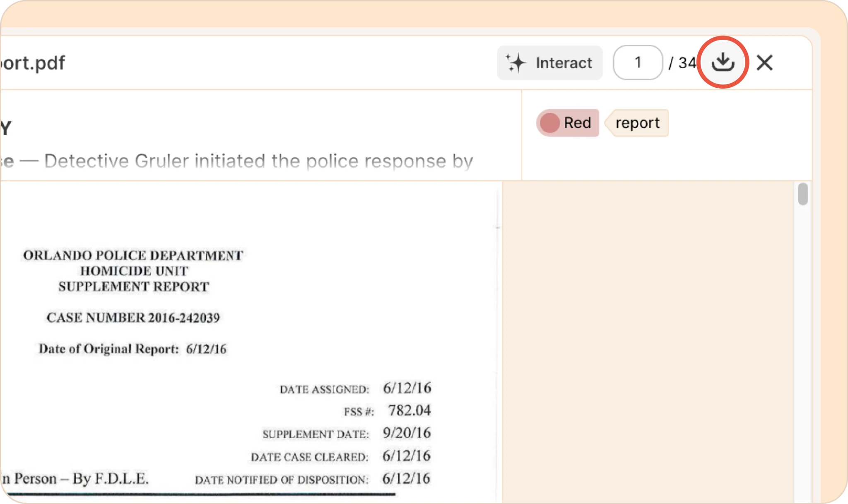Click the Date of Original Report line

click(x=132, y=349)
